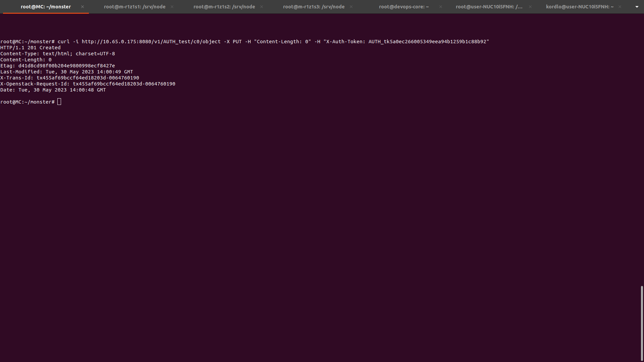Select the active root@MC ~/monster tab
This screenshot has width=644, height=362.
point(46,7)
